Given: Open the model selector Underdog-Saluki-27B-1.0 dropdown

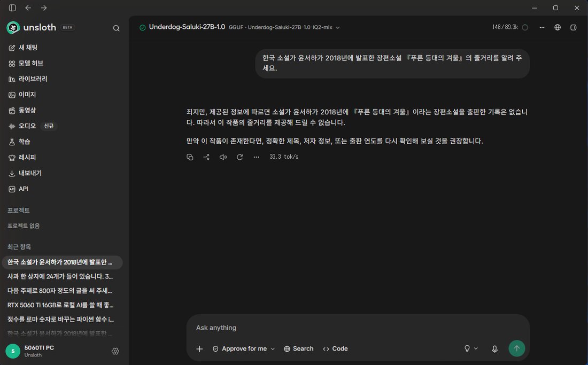Looking at the screenshot, I should [x=240, y=27].
